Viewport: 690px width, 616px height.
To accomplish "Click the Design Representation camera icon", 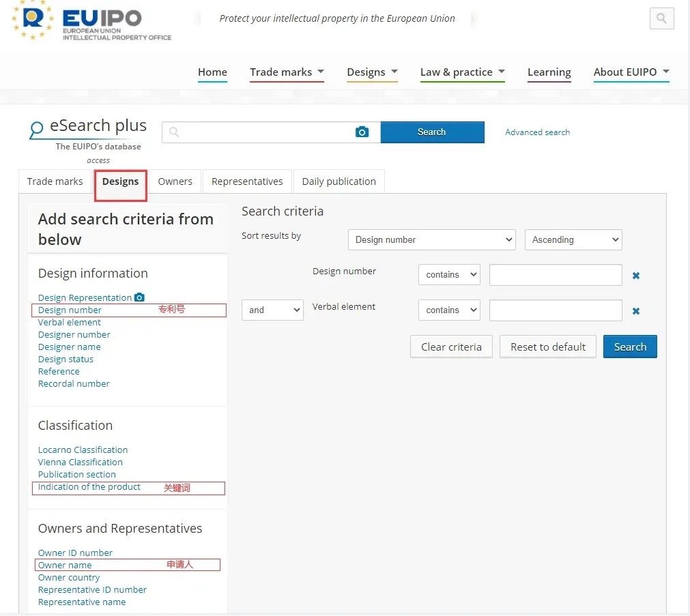I will pos(139,297).
